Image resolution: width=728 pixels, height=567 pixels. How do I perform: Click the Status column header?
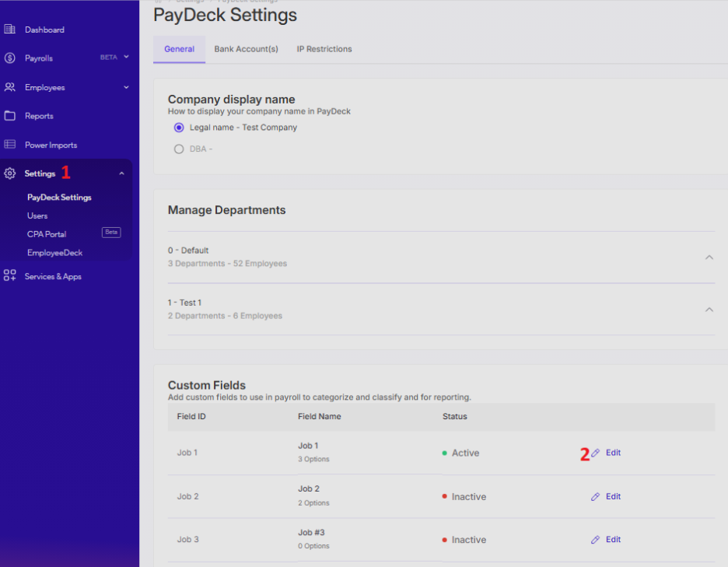(454, 417)
